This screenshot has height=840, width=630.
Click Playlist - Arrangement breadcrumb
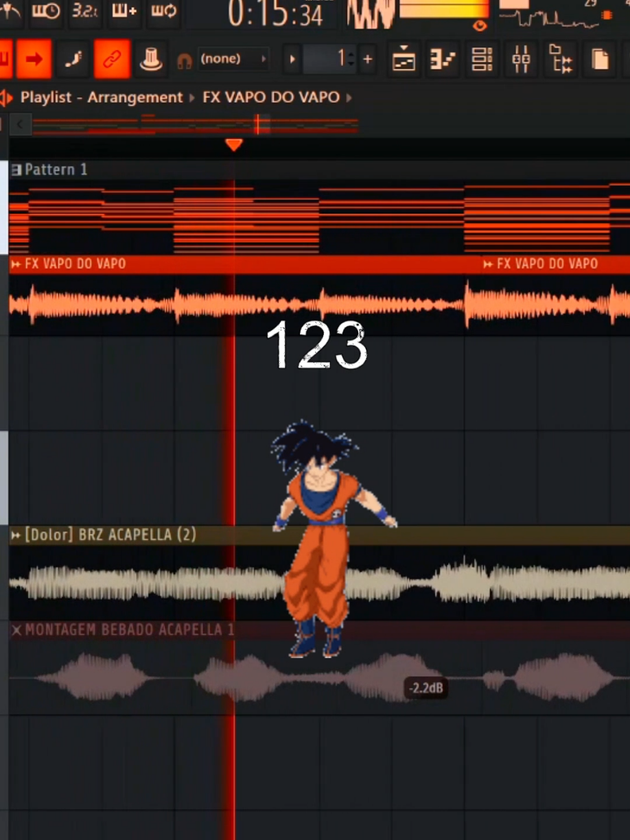[x=102, y=97]
